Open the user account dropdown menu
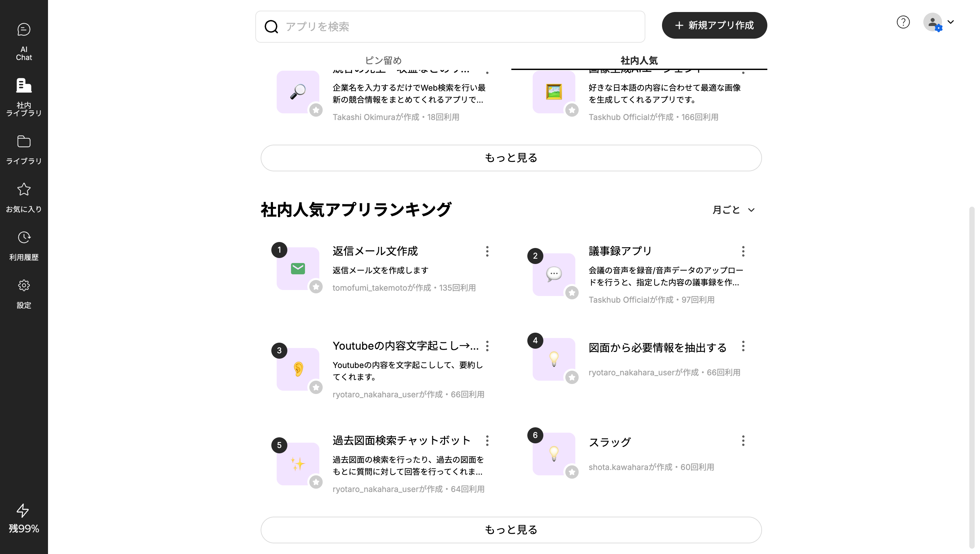This screenshot has width=980, height=554. [939, 22]
